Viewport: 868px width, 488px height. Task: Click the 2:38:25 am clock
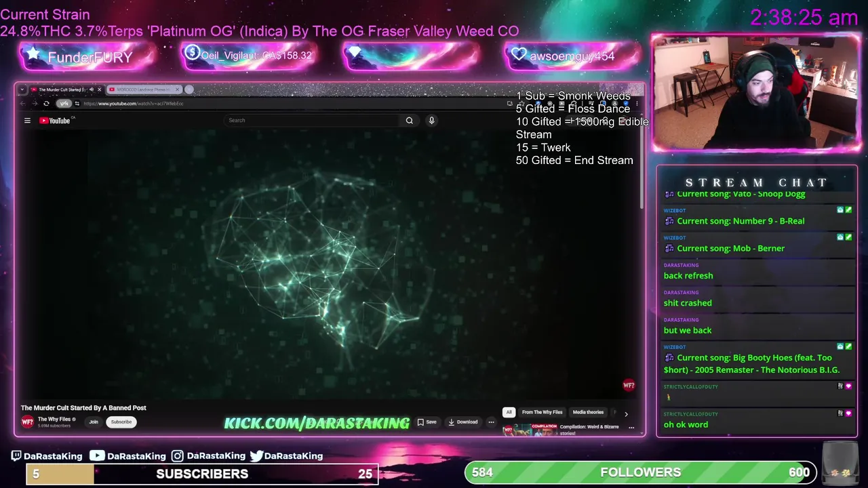(804, 18)
